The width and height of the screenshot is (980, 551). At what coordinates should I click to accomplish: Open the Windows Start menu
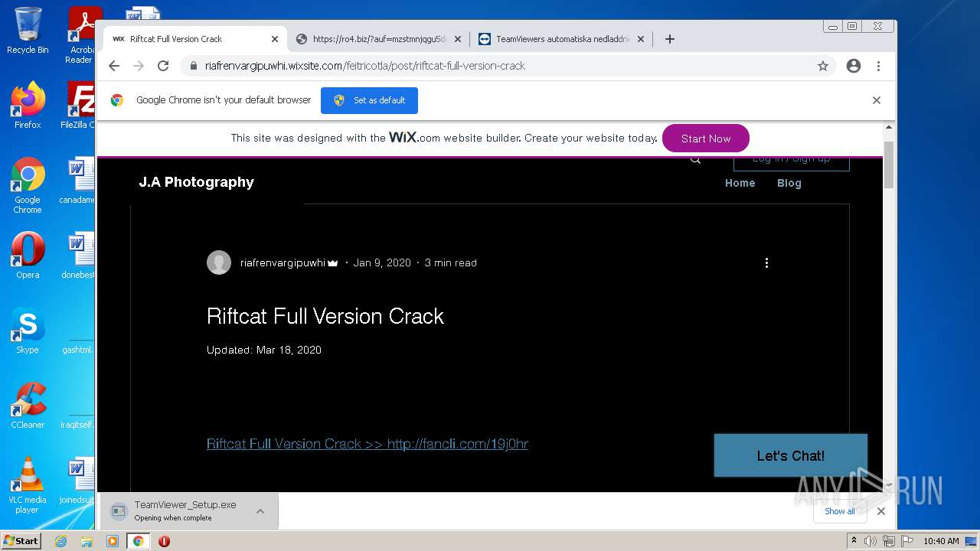tap(21, 541)
